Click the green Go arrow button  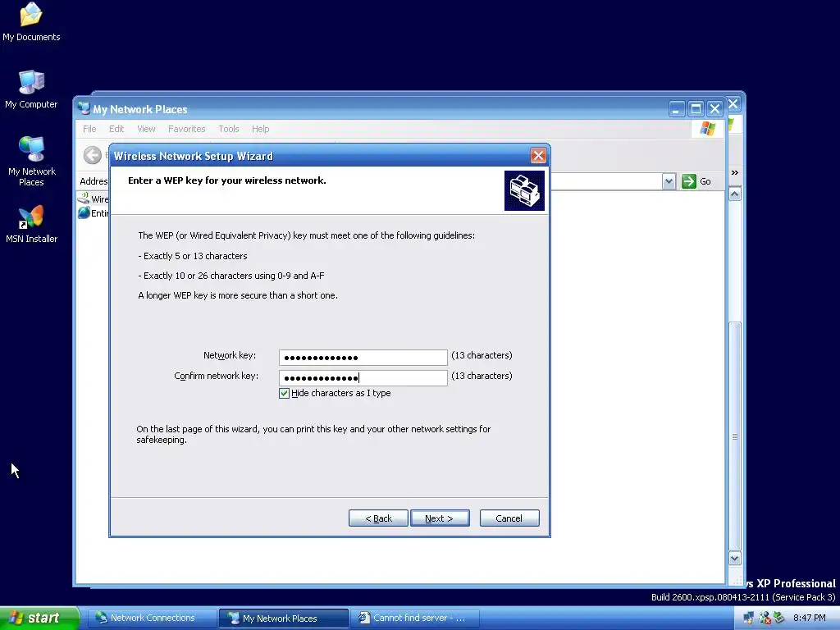point(688,181)
